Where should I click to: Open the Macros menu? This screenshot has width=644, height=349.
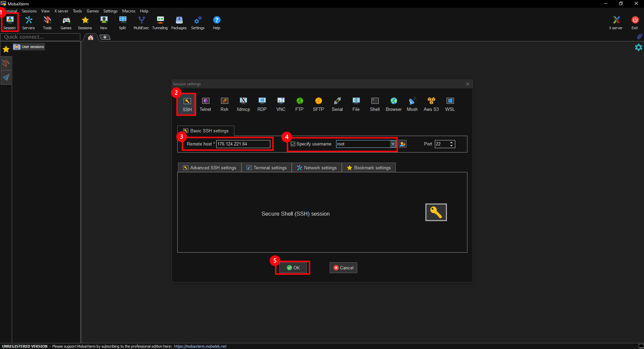click(x=129, y=11)
